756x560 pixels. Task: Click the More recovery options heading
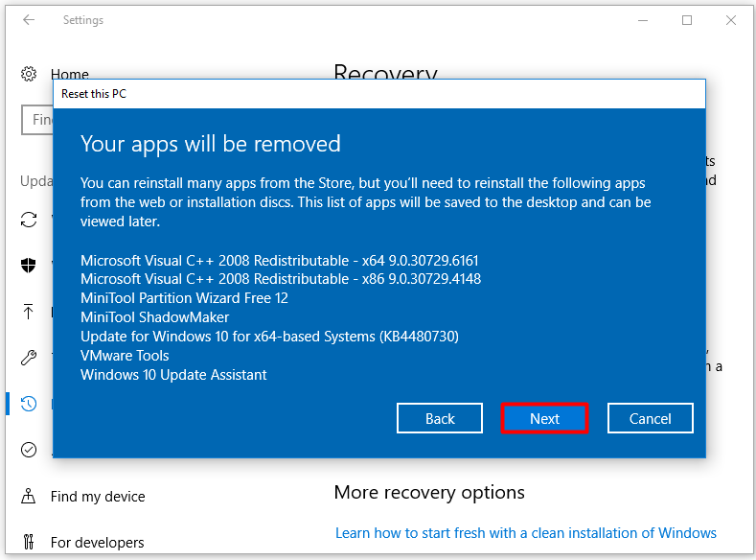tap(429, 493)
